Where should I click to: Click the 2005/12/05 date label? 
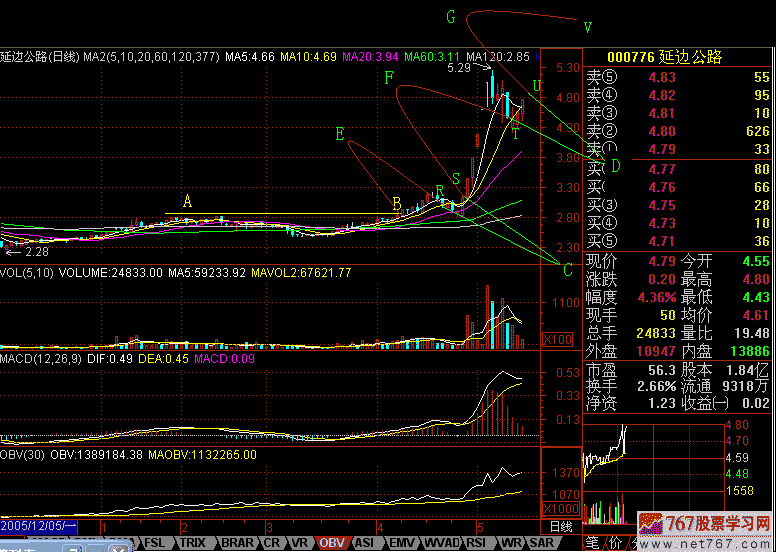[38, 526]
